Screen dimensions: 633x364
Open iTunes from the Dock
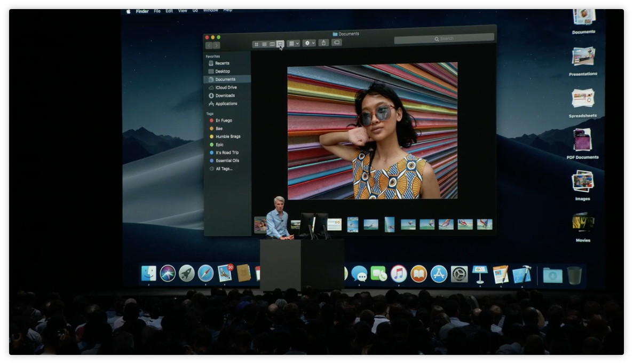coord(399,274)
